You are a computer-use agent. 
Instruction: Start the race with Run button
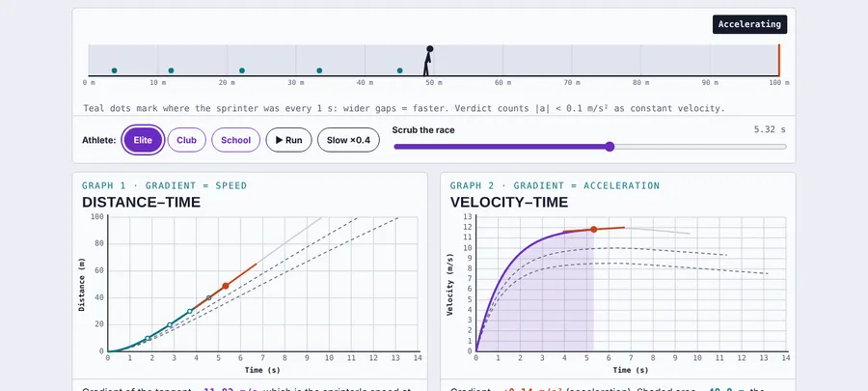[x=289, y=140]
